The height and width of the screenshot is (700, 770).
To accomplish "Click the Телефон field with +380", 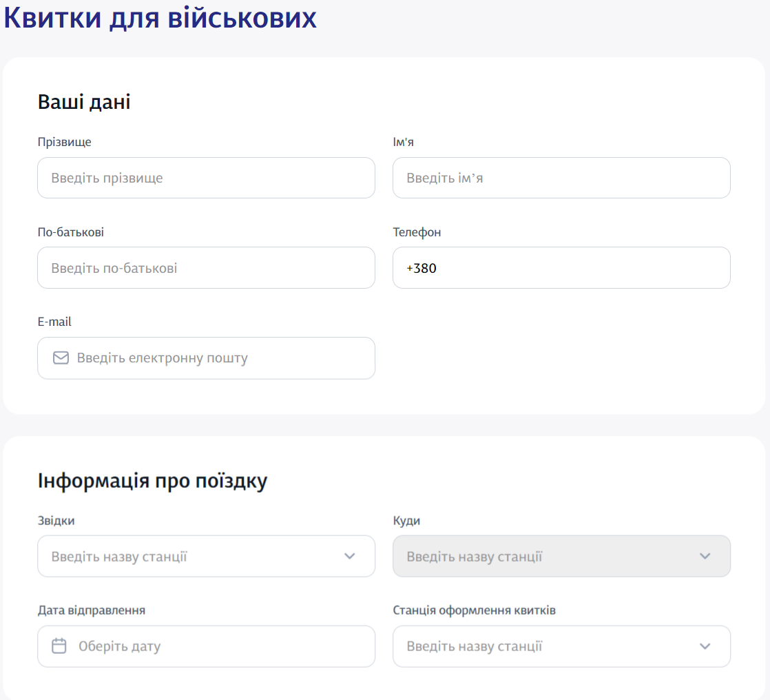I will (561, 268).
